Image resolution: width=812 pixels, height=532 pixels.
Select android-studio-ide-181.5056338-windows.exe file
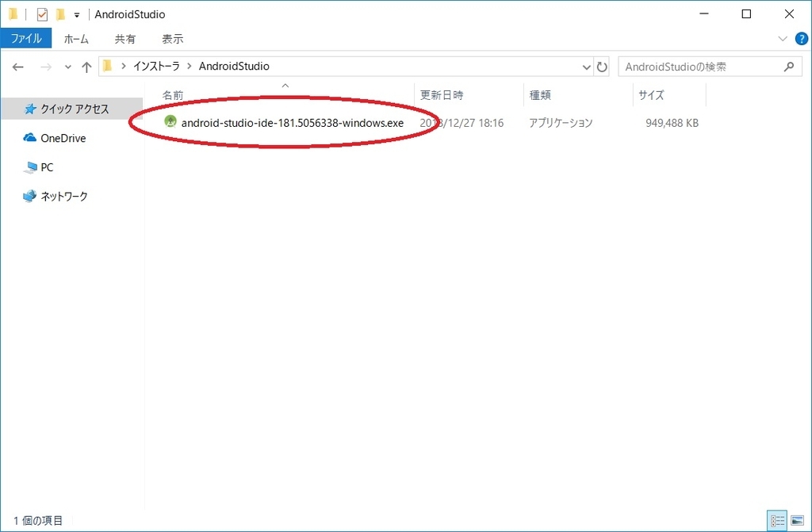(292, 123)
